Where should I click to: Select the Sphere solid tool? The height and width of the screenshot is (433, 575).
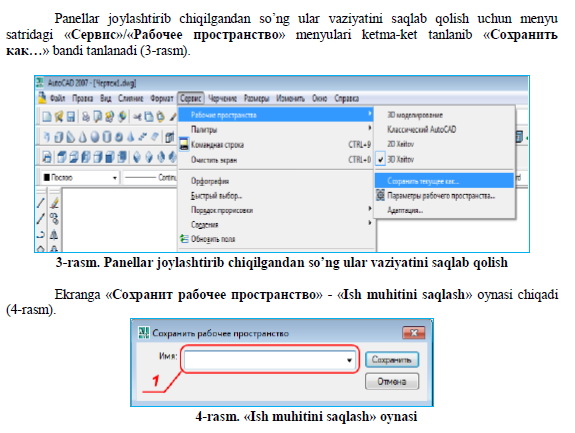95,137
